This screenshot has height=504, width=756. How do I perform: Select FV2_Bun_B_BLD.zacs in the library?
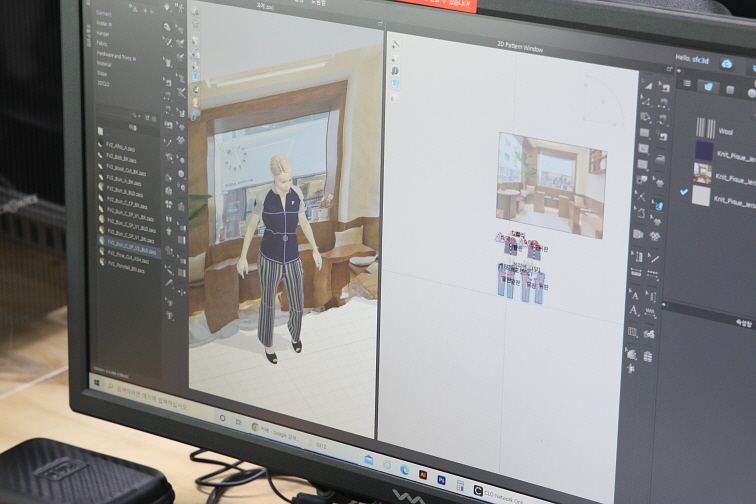(x=124, y=191)
